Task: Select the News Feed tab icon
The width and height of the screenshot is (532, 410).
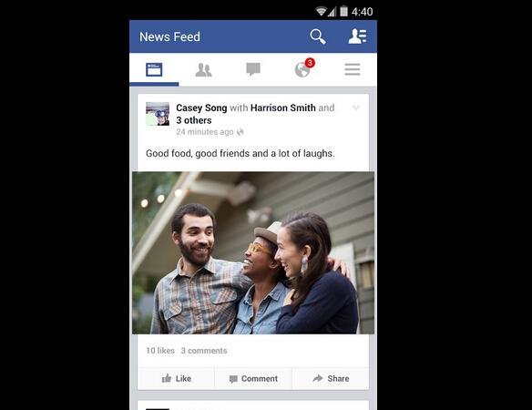Action: tap(154, 69)
